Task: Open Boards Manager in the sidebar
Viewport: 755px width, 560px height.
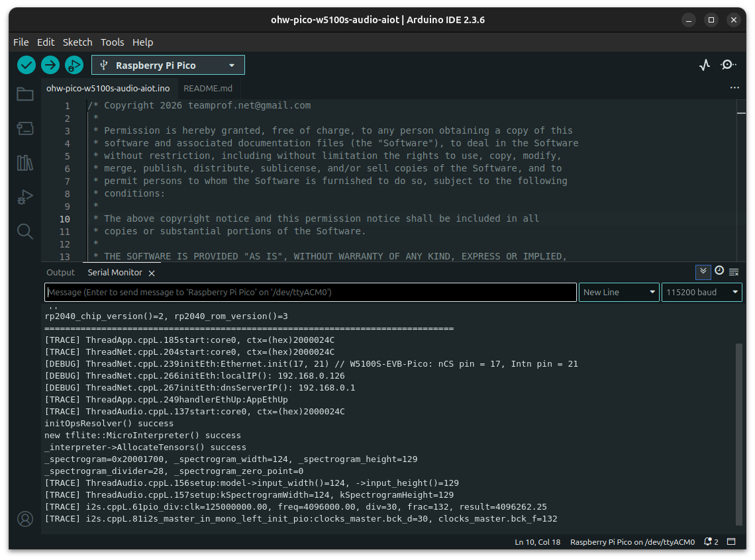Action: pos(25,128)
